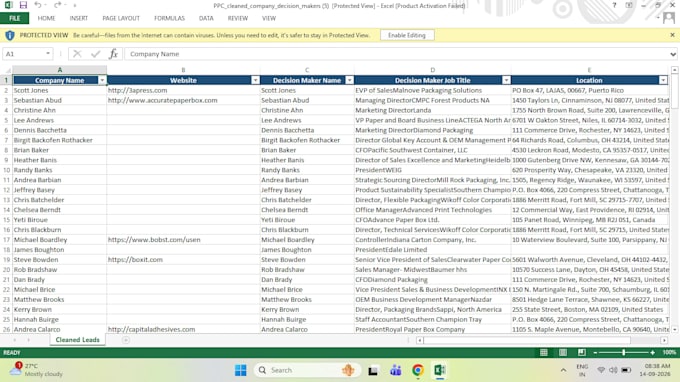Select the Cleaned Leads sheet tab
The height and width of the screenshot is (382, 680).
(x=78, y=340)
